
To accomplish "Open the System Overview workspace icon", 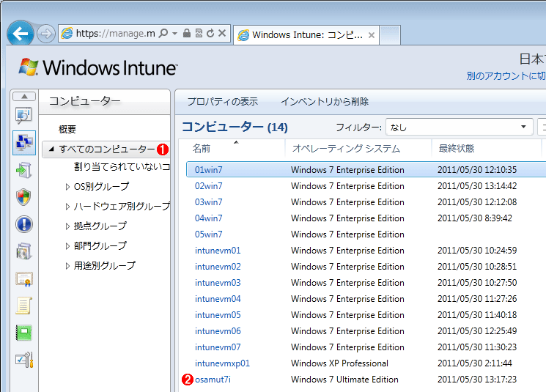I will coord(24,116).
